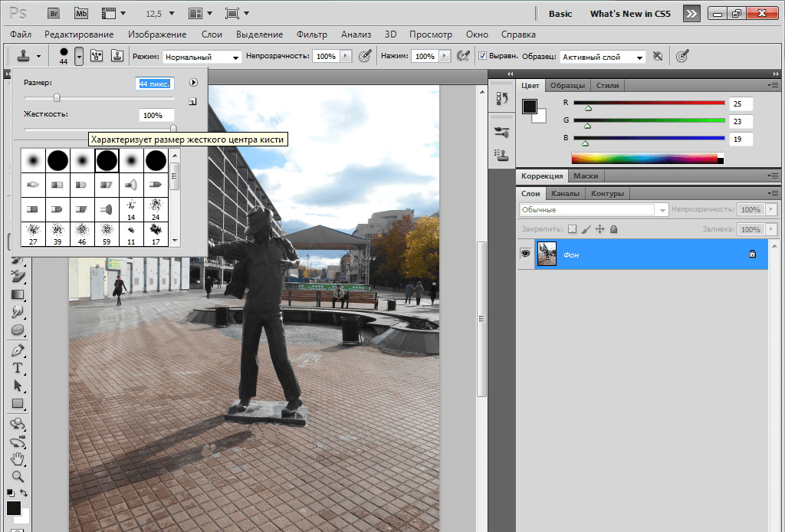Open the History panel icon
The image size is (785, 532).
[x=502, y=98]
